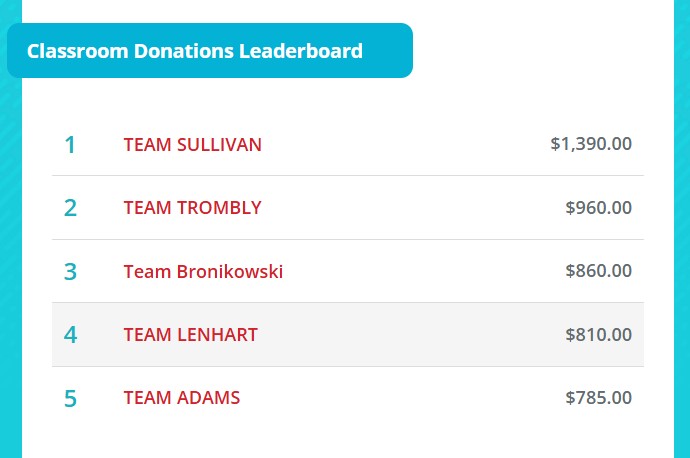The width and height of the screenshot is (690, 458).
Task: Click the Classroom Donations Leaderboard header
Action: pyautogui.click(x=210, y=51)
